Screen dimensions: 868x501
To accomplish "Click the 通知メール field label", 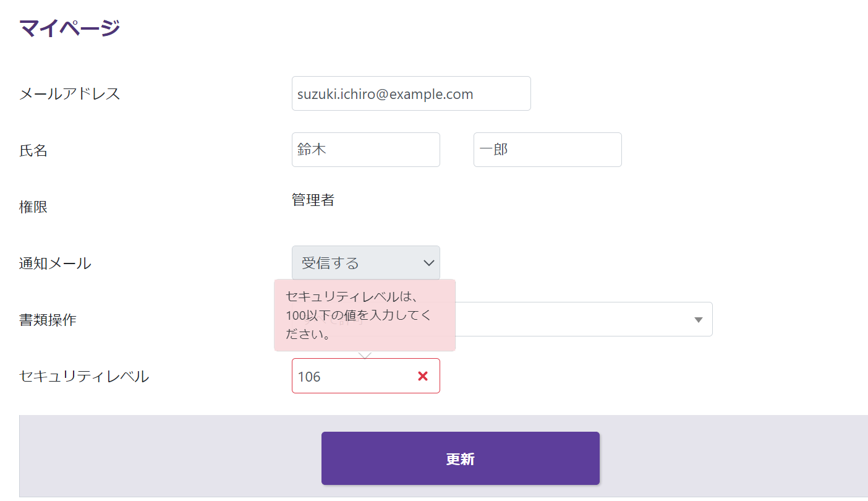I will coord(55,263).
